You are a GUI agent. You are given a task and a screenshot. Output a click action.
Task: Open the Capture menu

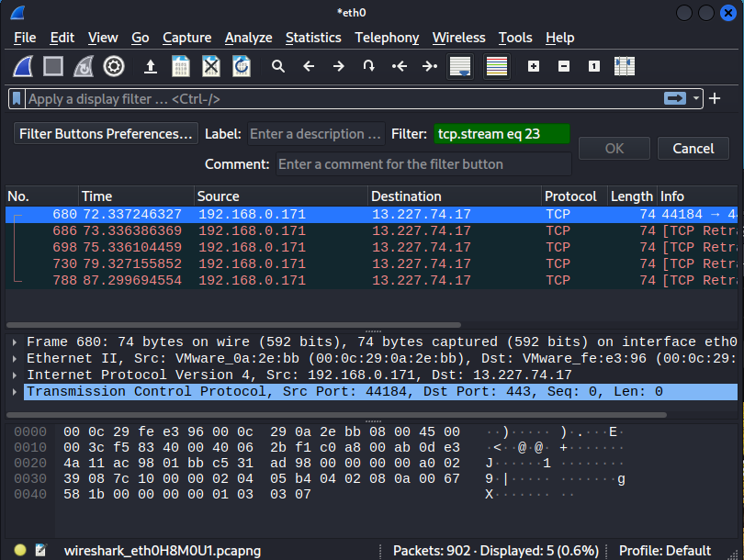tap(187, 38)
